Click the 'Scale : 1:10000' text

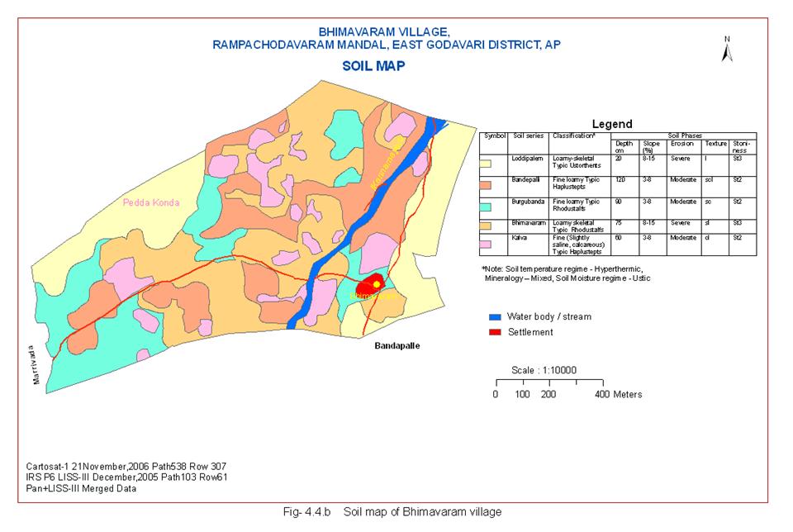544,370
